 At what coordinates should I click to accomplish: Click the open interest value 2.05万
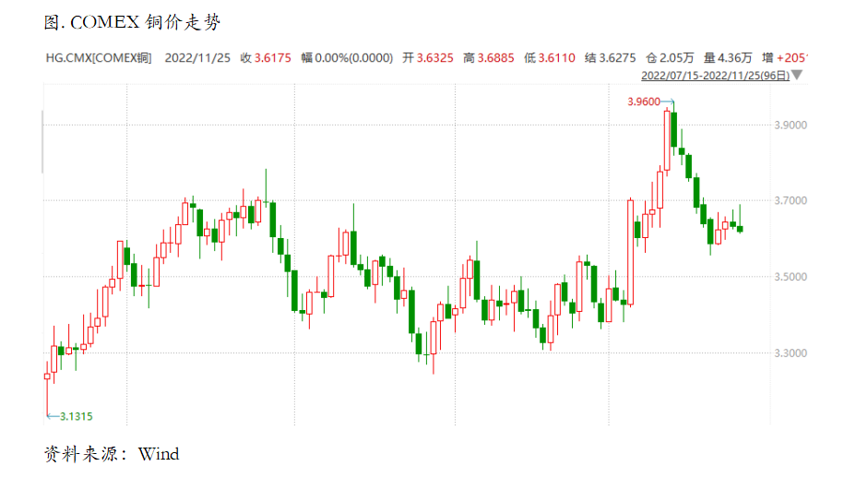pyautogui.click(x=676, y=57)
